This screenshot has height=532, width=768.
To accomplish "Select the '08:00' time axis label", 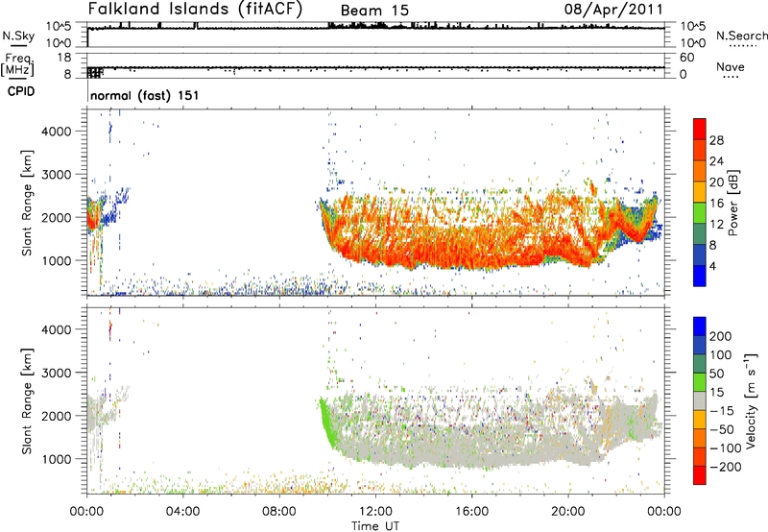I will pyautogui.click(x=279, y=512).
